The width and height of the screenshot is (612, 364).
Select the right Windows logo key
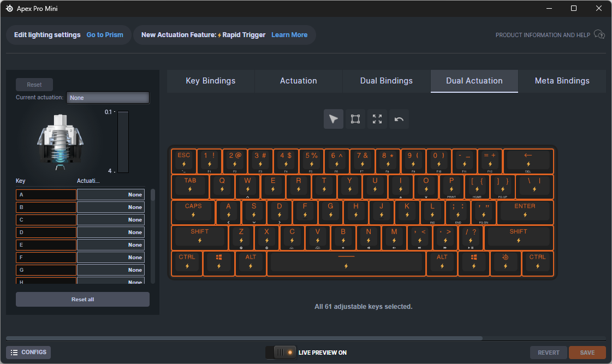pyautogui.click(x=474, y=264)
